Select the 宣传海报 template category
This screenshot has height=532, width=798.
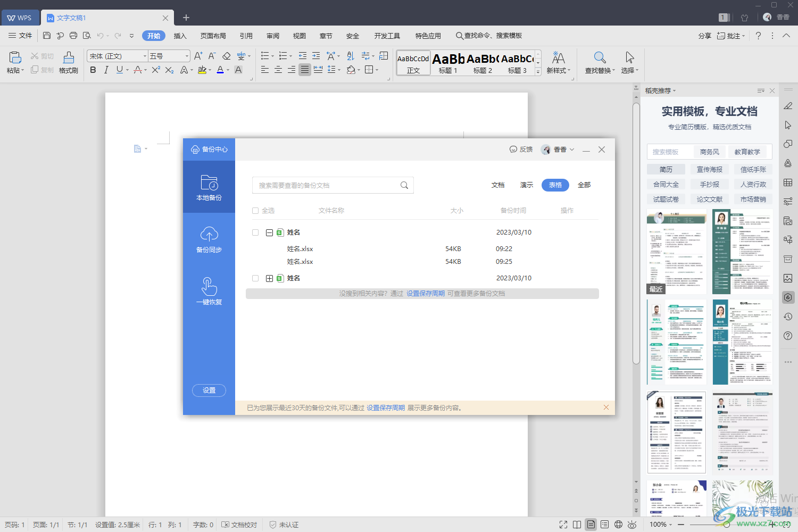710,170
